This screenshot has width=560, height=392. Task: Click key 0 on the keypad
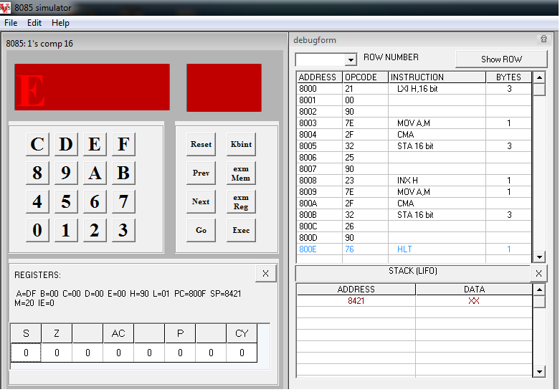click(37, 230)
